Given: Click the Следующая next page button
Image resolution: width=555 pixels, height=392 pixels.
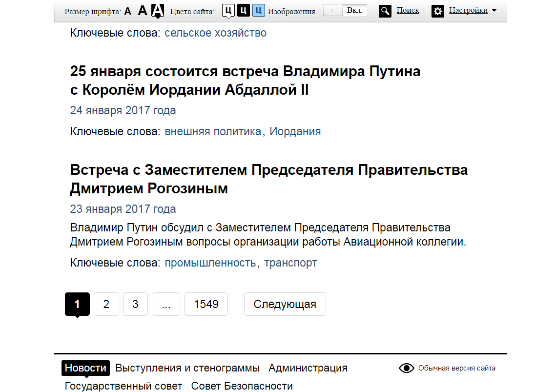Looking at the screenshot, I should click(285, 304).
